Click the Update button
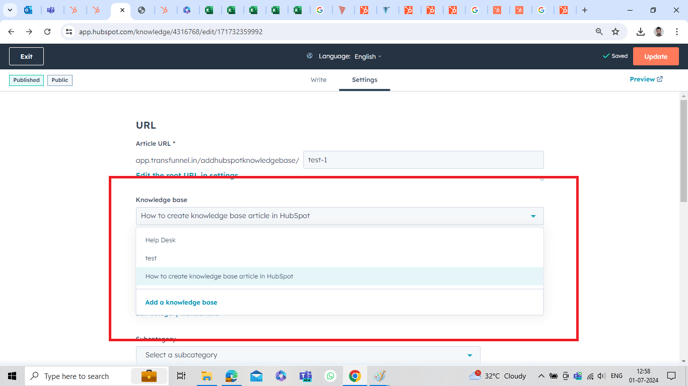Viewport: 688px width, 386px height. pos(656,56)
